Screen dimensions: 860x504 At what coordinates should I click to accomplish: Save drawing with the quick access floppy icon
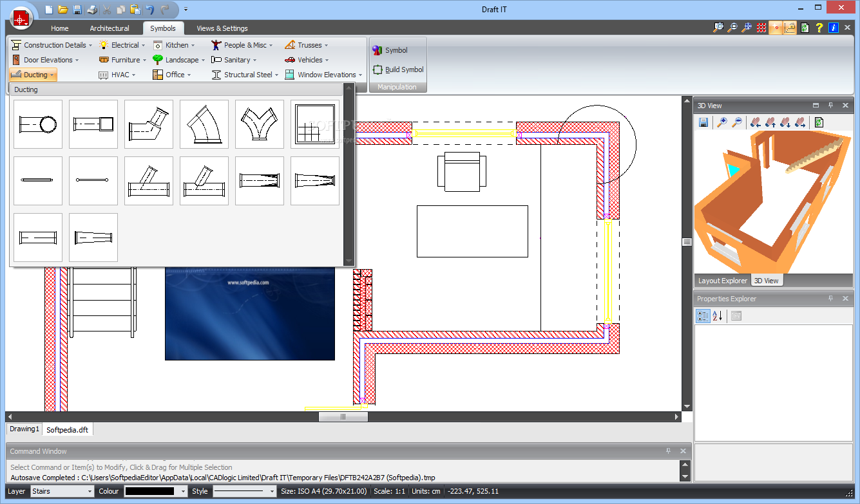point(77,9)
